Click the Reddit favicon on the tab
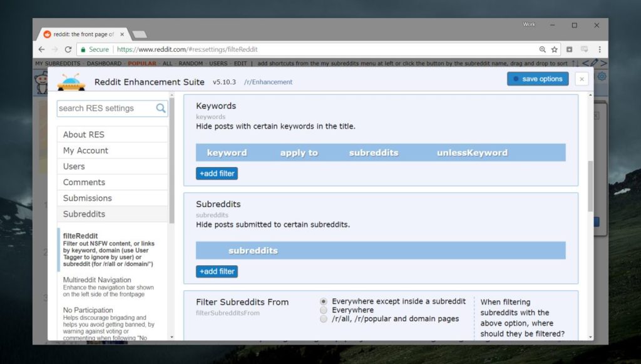This screenshot has height=364, width=641. pos(47,34)
